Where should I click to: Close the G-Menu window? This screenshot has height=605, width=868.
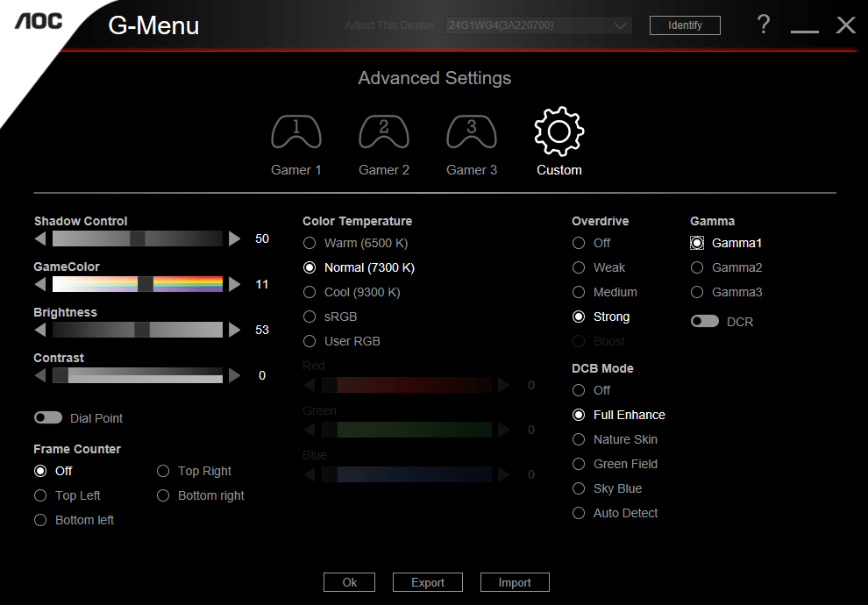846,25
